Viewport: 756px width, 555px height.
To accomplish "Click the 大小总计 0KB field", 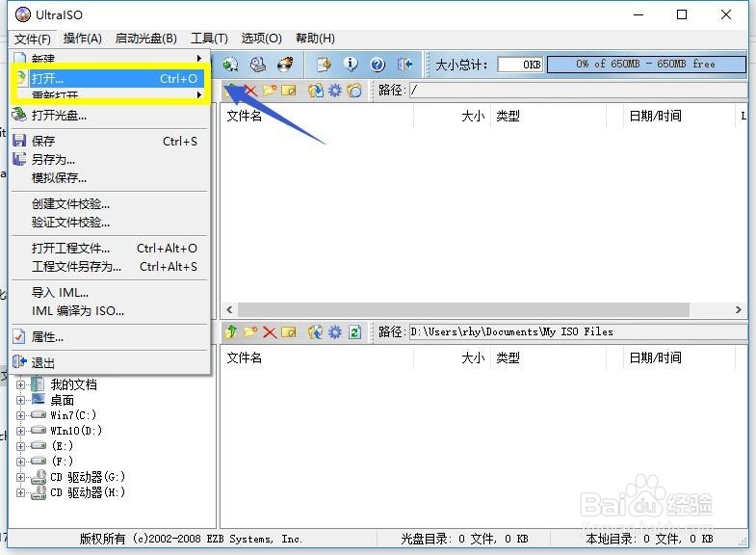I will 520,65.
